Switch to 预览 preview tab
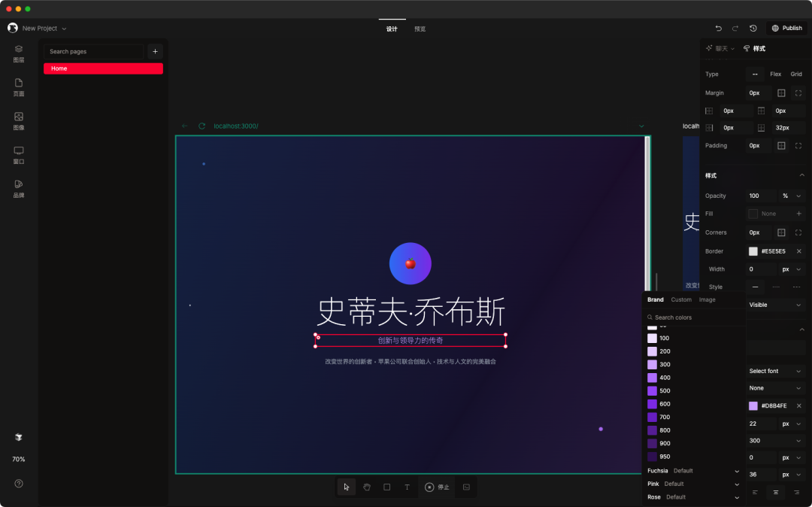The image size is (812, 507). [420, 29]
